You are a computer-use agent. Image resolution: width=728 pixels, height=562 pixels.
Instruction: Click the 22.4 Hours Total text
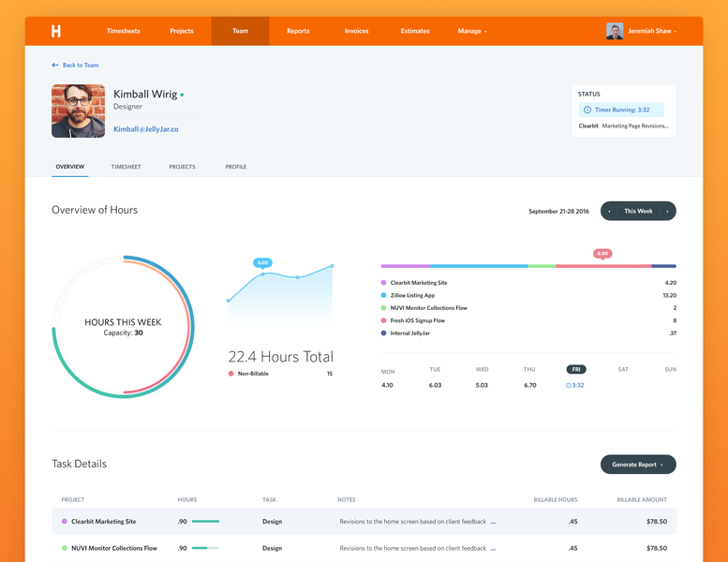281,357
